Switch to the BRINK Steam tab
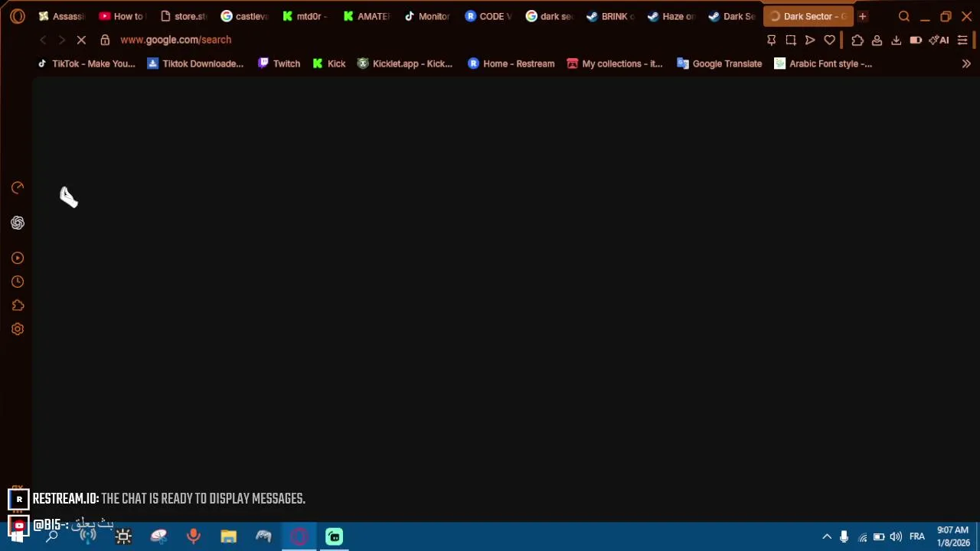 pyautogui.click(x=609, y=16)
